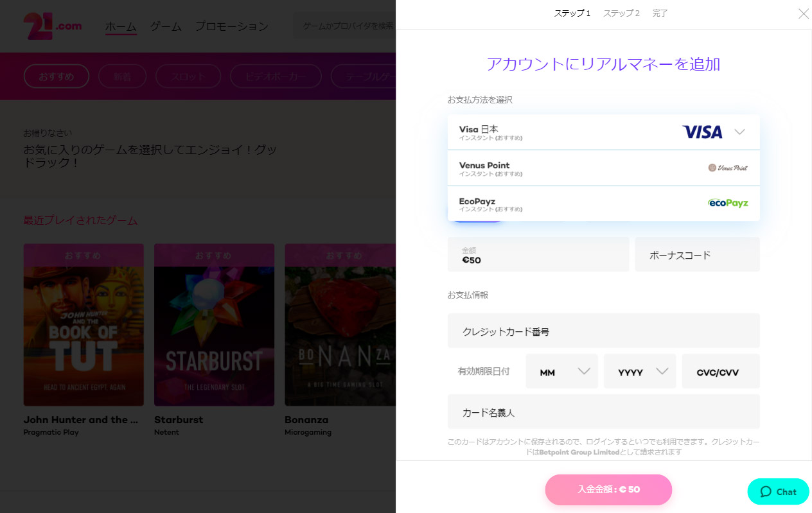The width and height of the screenshot is (812, 513).
Task: Click the 金額 amount field showing €50
Action: [x=538, y=254]
